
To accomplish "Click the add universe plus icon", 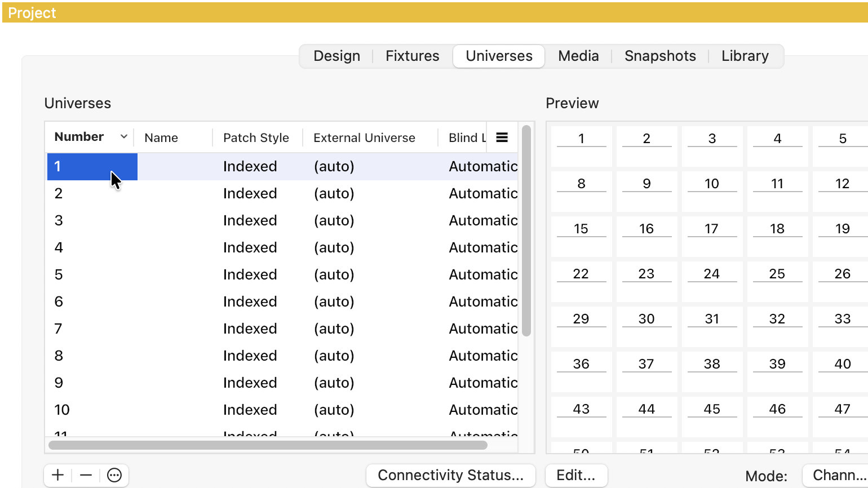I will pos(57,475).
